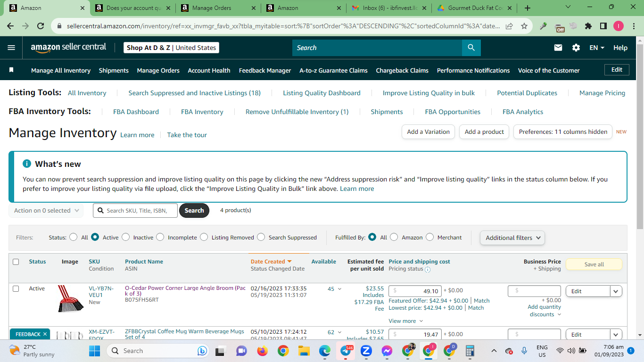644x362 pixels.
Task: Open the Listing Quality Dashboard link
Action: pyautogui.click(x=322, y=93)
